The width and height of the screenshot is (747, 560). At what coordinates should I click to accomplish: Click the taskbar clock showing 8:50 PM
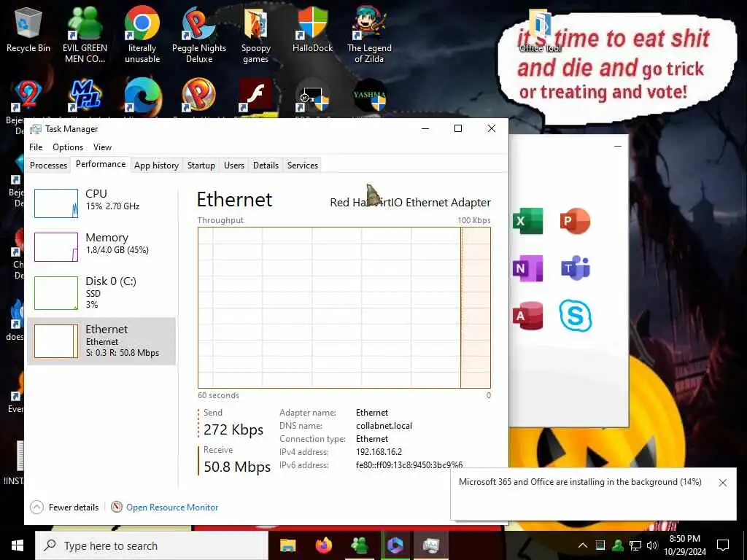coord(685,545)
